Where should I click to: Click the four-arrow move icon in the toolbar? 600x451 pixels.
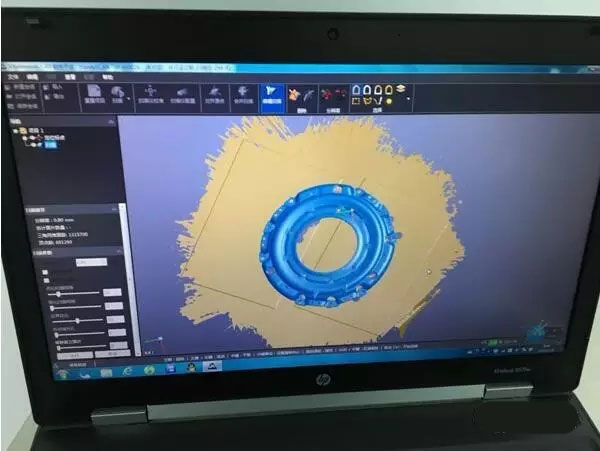(x=150, y=93)
